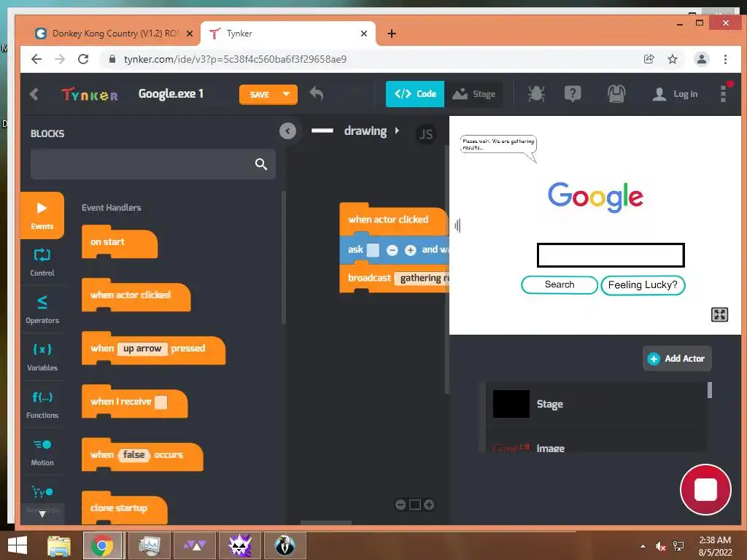Click the blocks search magnifier icon
747x560 pixels.
[260, 164]
